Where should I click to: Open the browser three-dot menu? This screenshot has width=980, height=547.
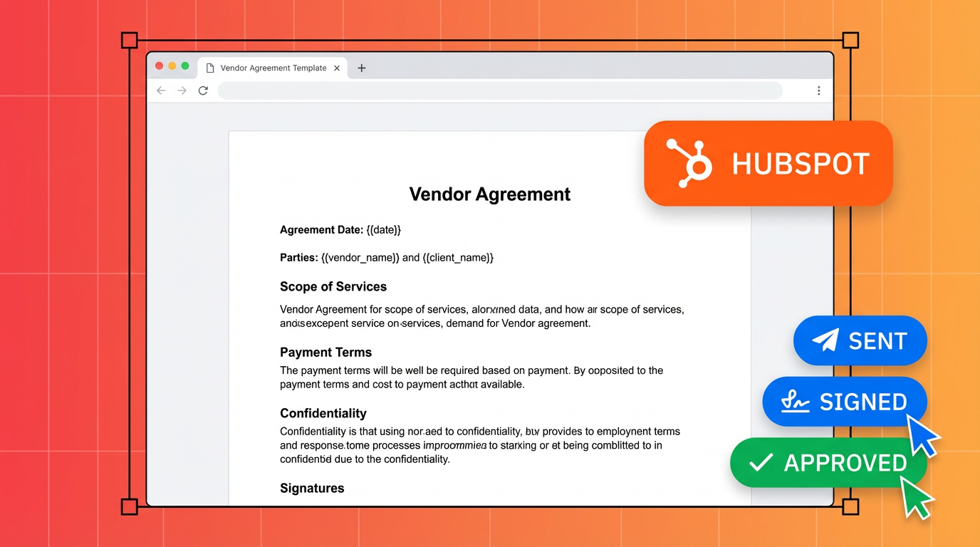coord(818,90)
